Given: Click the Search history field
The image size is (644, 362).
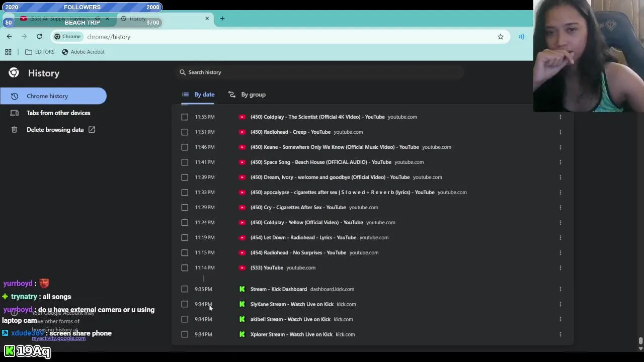Looking at the screenshot, I should coord(320,72).
